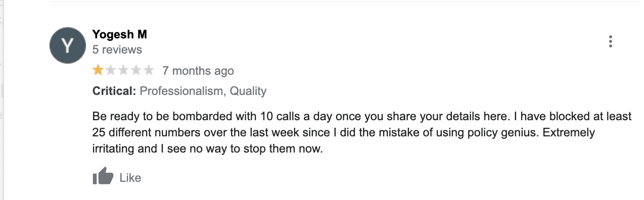This screenshot has height=200, width=644.
Task: Open reviewer Yogesh M's profile name
Action: coord(120,34)
